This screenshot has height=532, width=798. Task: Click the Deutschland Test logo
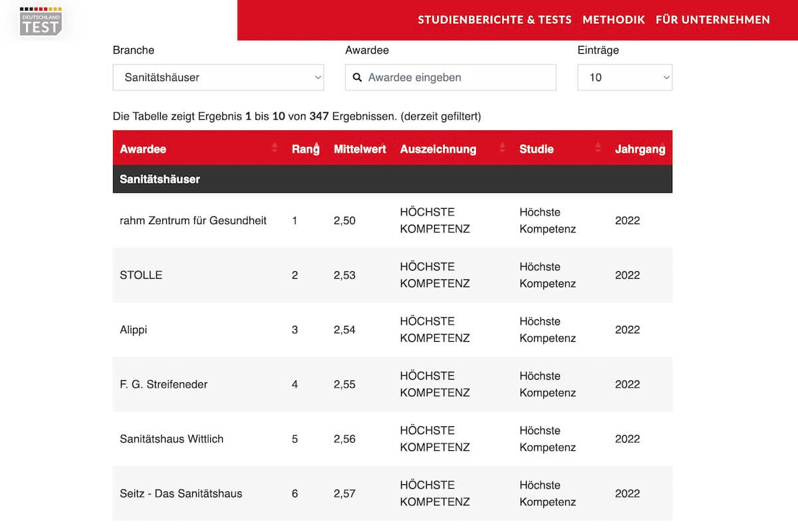tap(40, 20)
